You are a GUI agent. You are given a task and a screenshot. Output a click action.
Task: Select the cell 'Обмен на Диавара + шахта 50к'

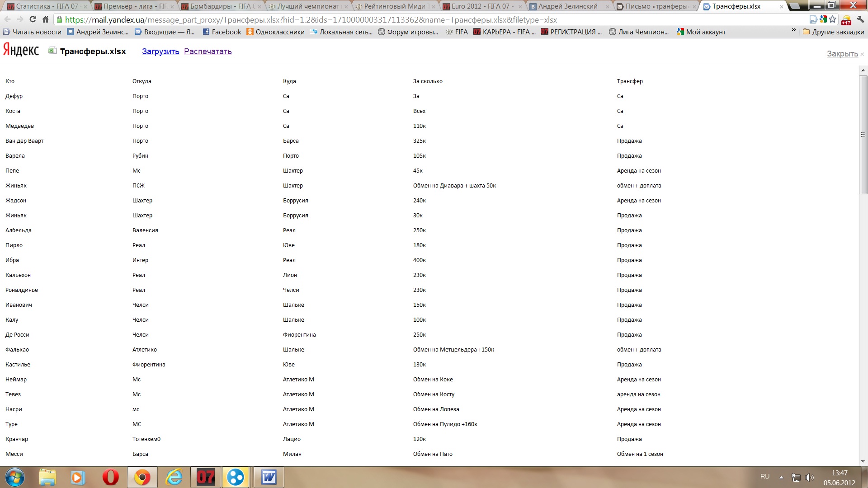point(454,186)
